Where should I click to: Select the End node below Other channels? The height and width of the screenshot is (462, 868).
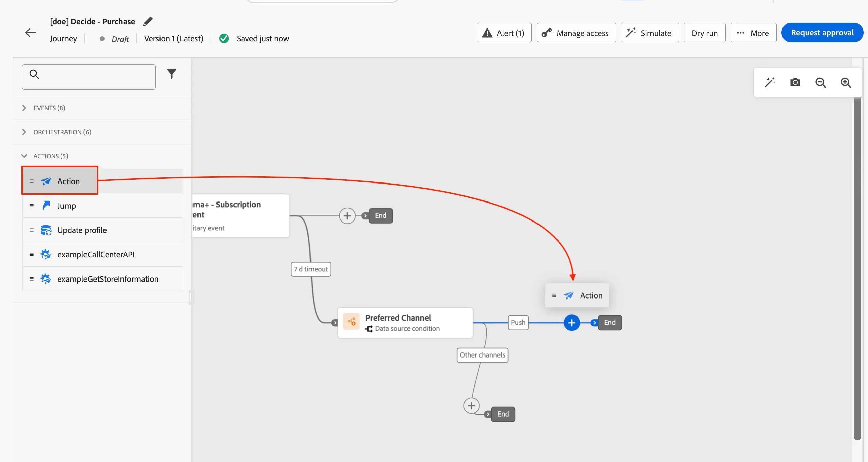point(503,414)
